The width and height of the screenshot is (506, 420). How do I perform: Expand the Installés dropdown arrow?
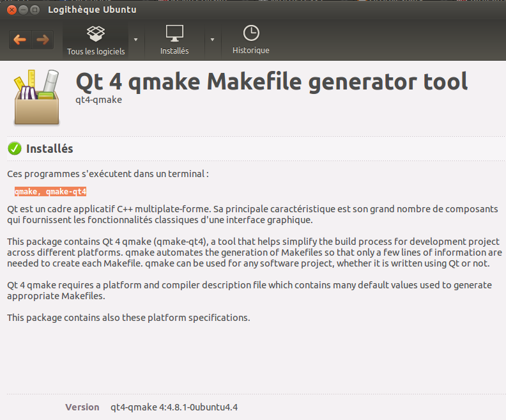click(212, 40)
